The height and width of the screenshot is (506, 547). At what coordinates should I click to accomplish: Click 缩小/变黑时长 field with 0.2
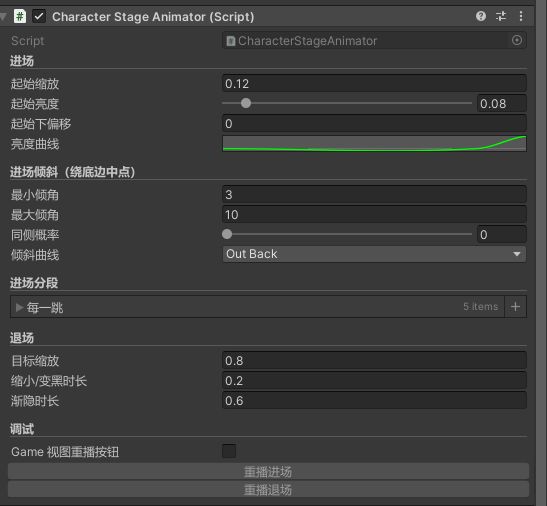tap(374, 380)
